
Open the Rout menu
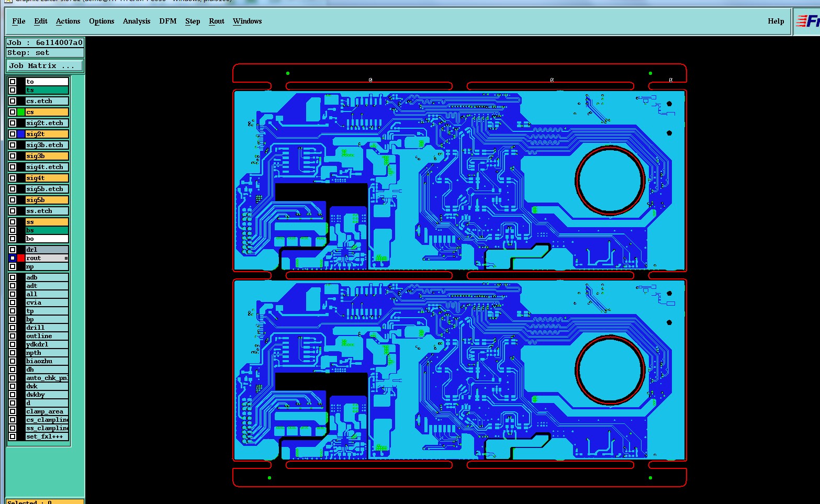217,21
